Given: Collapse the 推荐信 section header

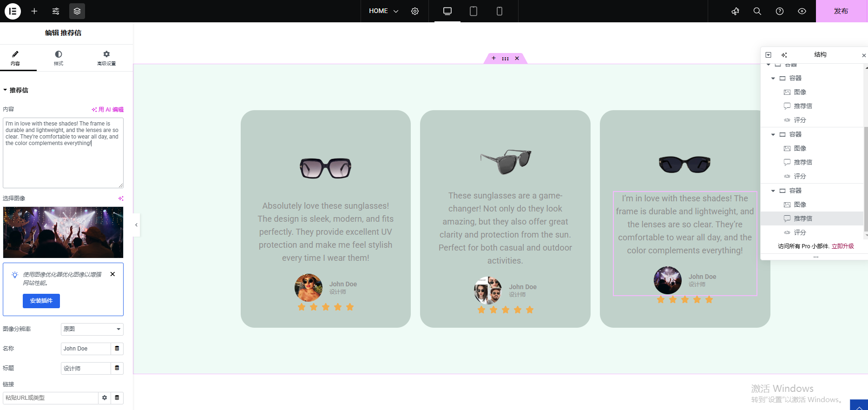Looking at the screenshot, I should (x=16, y=90).
